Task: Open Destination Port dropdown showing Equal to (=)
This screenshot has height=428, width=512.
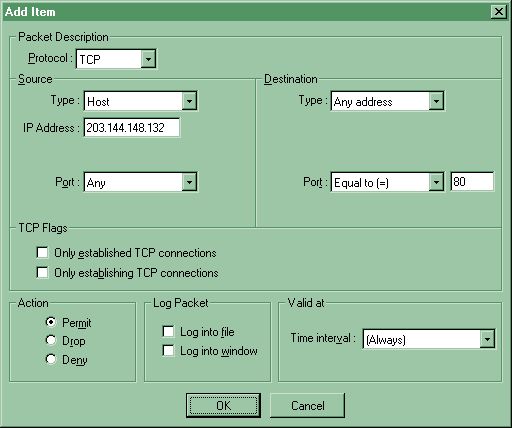Action: [x=387, y=182]
